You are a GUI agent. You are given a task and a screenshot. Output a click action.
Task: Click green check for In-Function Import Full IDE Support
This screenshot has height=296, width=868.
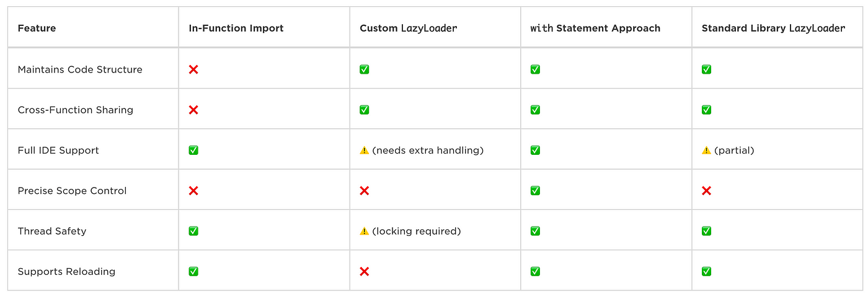pos(193,150)
